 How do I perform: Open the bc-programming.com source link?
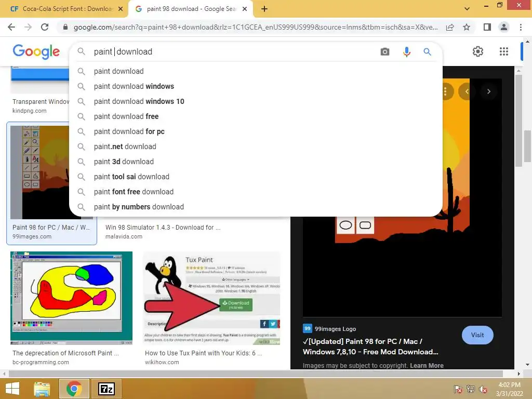pyautogui.click(x=41, y=362)
